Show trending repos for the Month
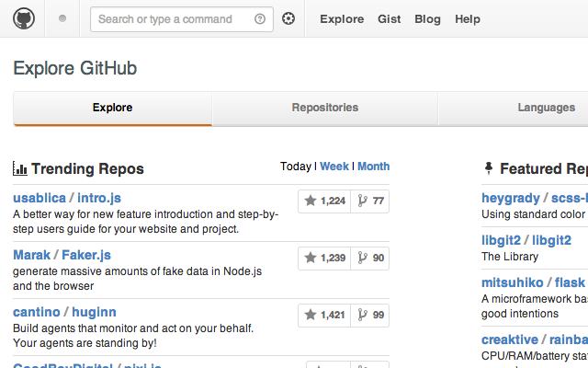The width and height of the screenshot is (588, 368). 373,167
